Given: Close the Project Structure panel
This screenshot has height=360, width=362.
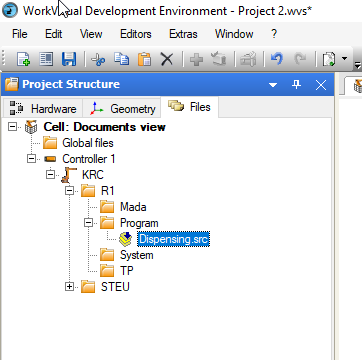Looking at the screenshot, I should pos(321,85).
